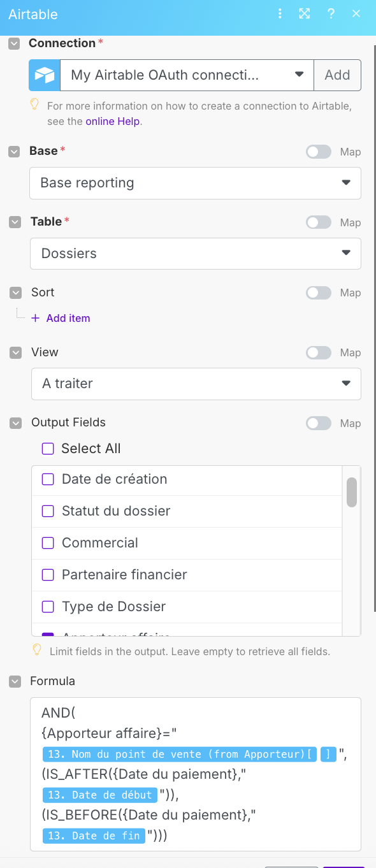The image size is (376, 868).
Task: Click into the Formula text field
Action: (x=196, y=774)
